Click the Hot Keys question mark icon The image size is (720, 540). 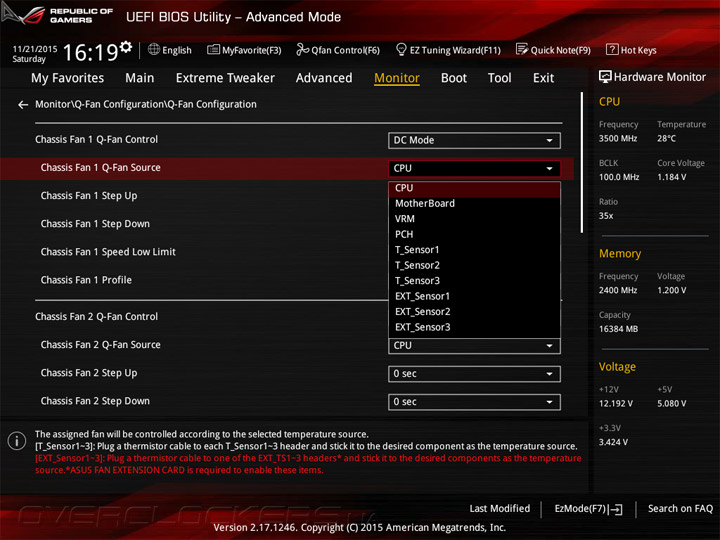(612, 49)
